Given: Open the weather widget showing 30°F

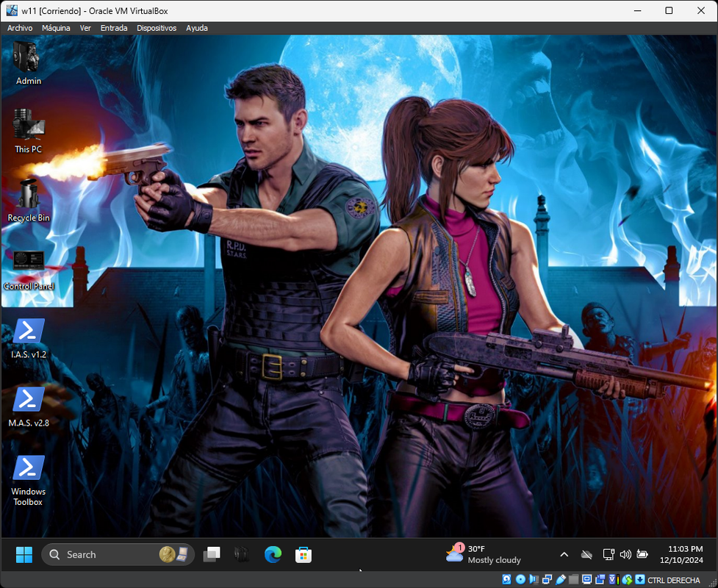Looking at the screenshot, I should 483,554.
